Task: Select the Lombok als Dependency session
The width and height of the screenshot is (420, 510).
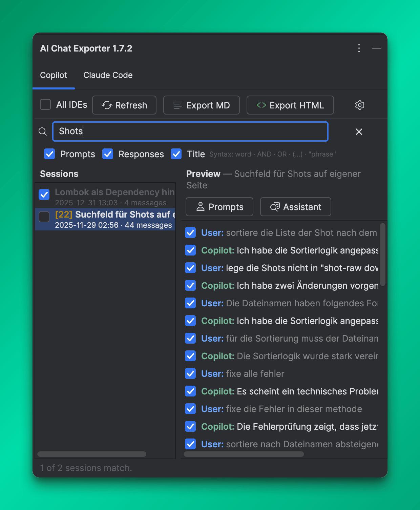Action: pyautogui.click(x=105, y=197)
